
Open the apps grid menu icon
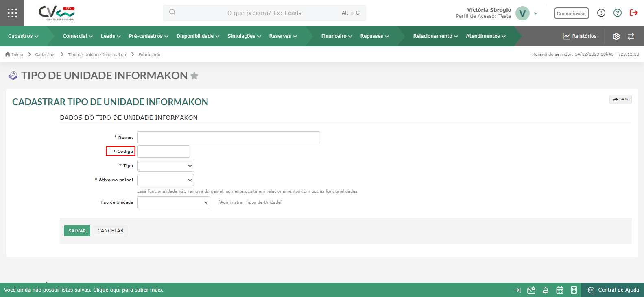pyautogui.click(x=12, y=13)
